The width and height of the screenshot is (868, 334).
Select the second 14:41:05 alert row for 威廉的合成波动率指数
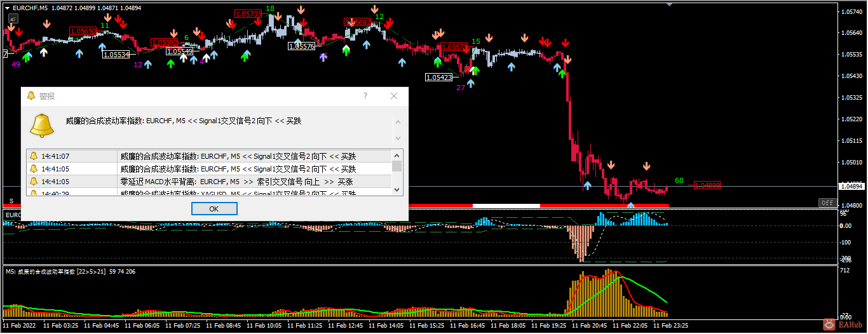pos(208,169)
